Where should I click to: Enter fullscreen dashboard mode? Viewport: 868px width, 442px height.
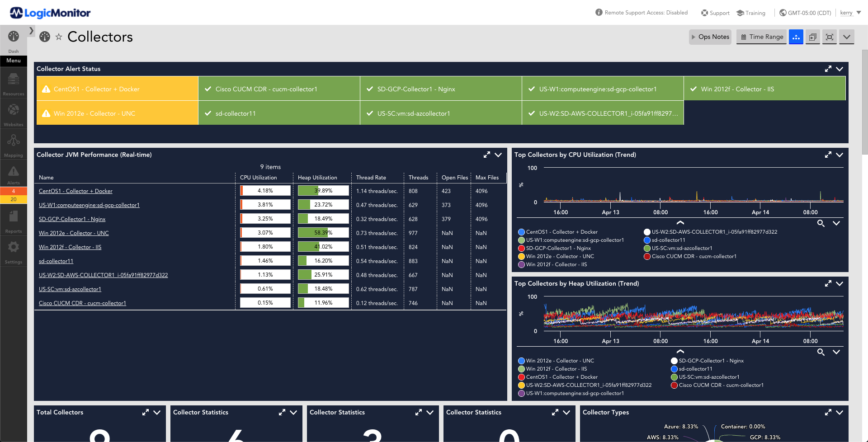pos(830,37)
